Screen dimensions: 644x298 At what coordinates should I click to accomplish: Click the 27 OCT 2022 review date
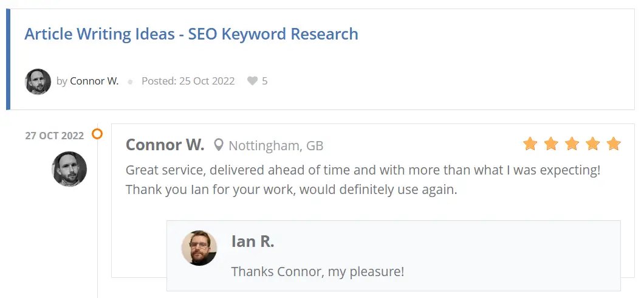pos(54,136)
